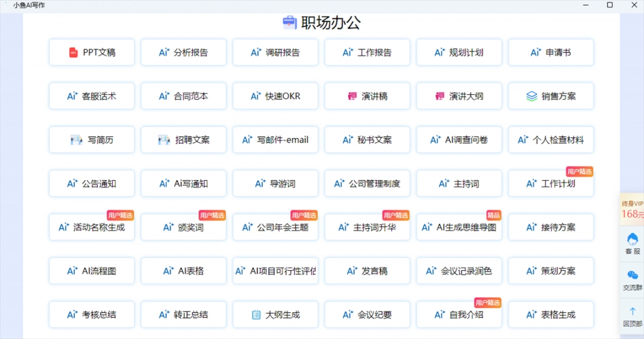
Task: Open the 会议记录润色 tool
Action: (459, 271)
